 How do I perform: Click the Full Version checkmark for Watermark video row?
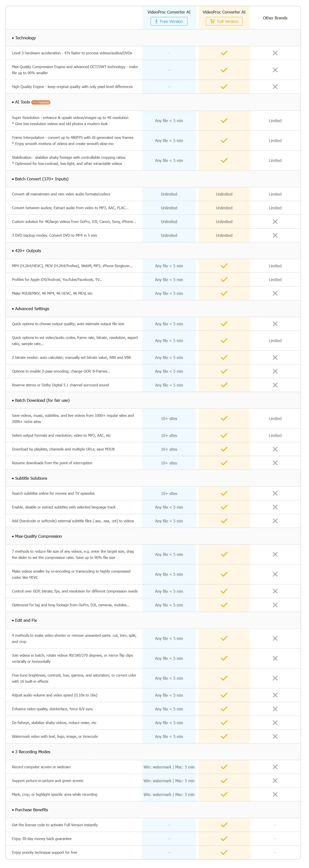(224, 737)
